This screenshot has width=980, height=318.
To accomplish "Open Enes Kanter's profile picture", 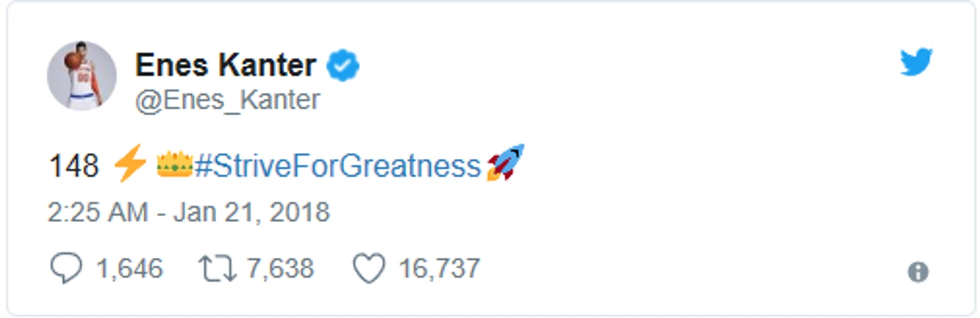I will click(82, 75).
